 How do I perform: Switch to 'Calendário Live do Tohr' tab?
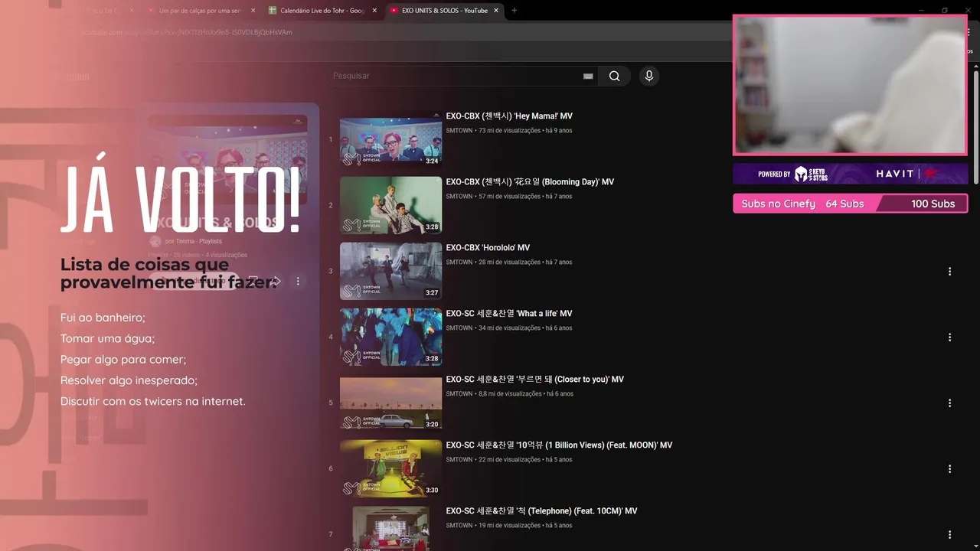322,11
